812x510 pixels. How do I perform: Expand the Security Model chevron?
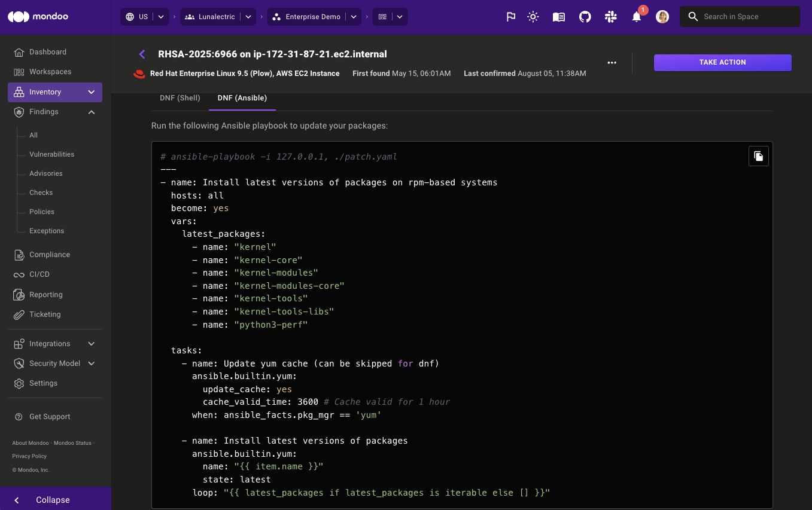(x=92, y=364)
